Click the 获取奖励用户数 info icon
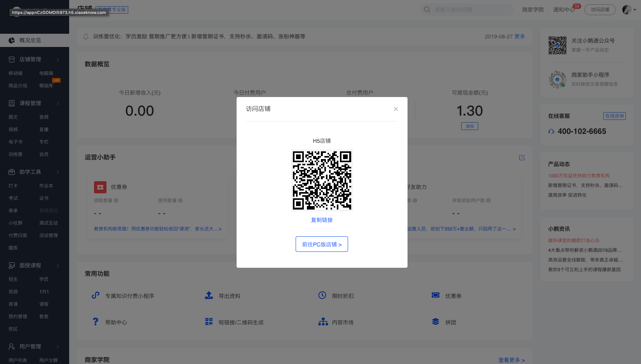Viewport: 641px width, 364px height. (488, 201)
